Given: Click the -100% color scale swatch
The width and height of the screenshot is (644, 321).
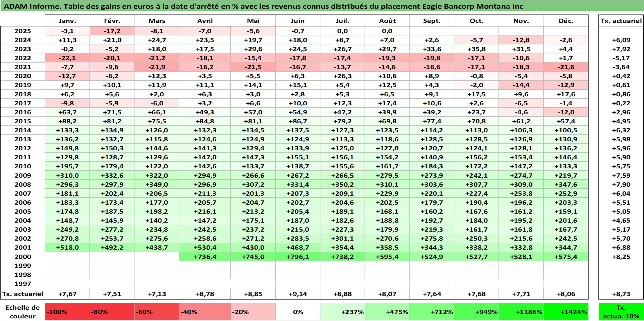Looking at the screenshot, I should [67, 312].
